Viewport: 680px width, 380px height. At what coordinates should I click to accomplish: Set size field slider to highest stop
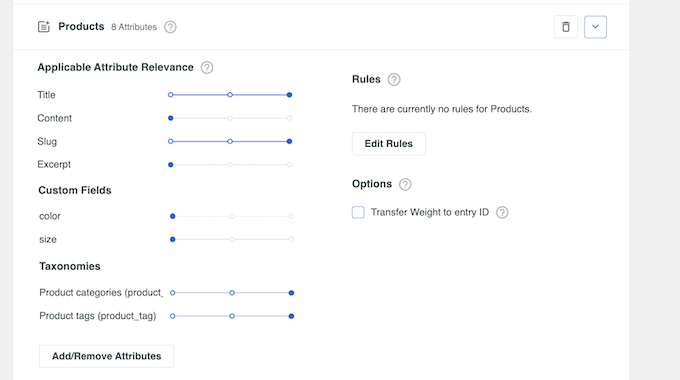click(x=291, y=239)
